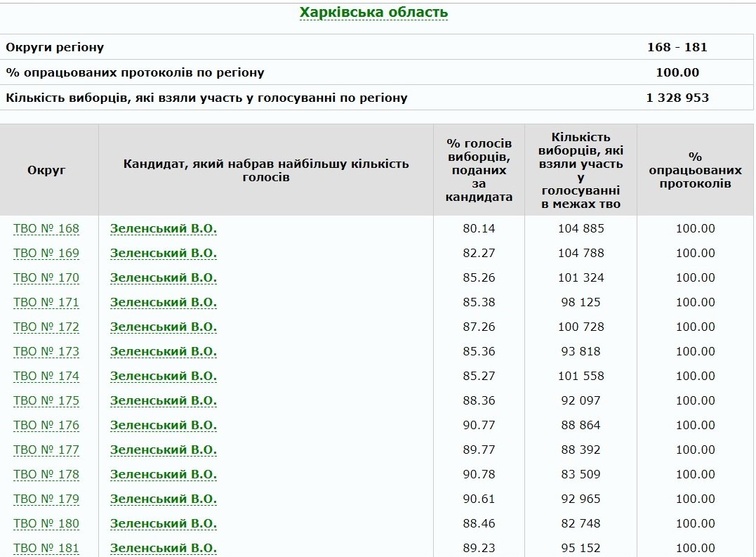Image resolution: width=756 pixels, height=557 pixels.
Task: Open the ТВО № 168 district link
Action: [46, 229]
